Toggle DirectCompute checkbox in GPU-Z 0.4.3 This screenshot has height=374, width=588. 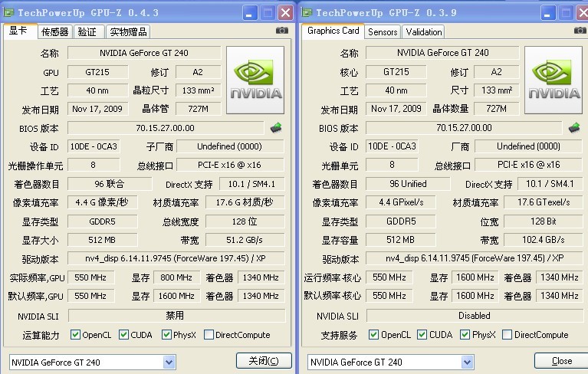click(209, 334)
